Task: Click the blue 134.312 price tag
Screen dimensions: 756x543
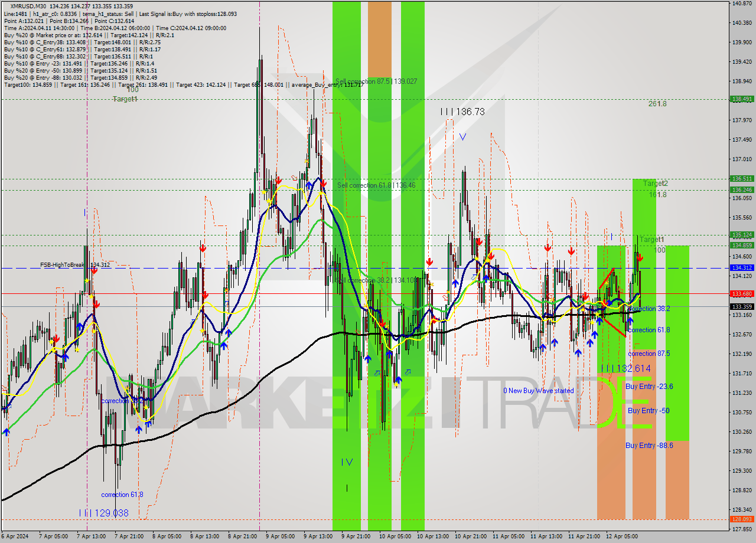Action: point(742,267)
